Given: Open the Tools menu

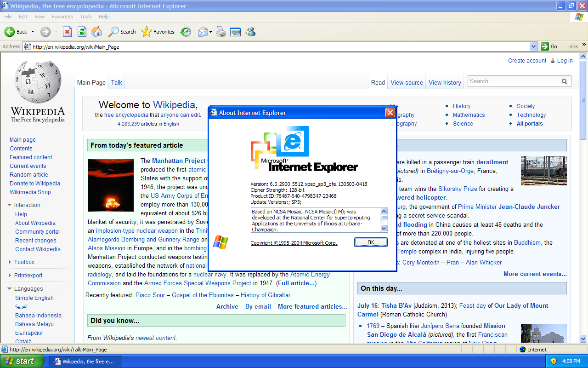Looking at the screenshot, I should click(x=86, y=17).
